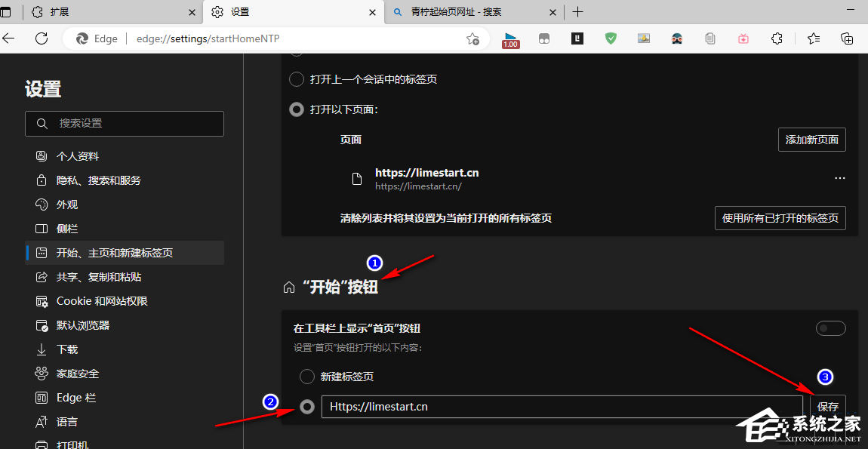Screen dimensions: 868x449
Task: Click the browser refresh icon
Action: [x=42, y=38]
